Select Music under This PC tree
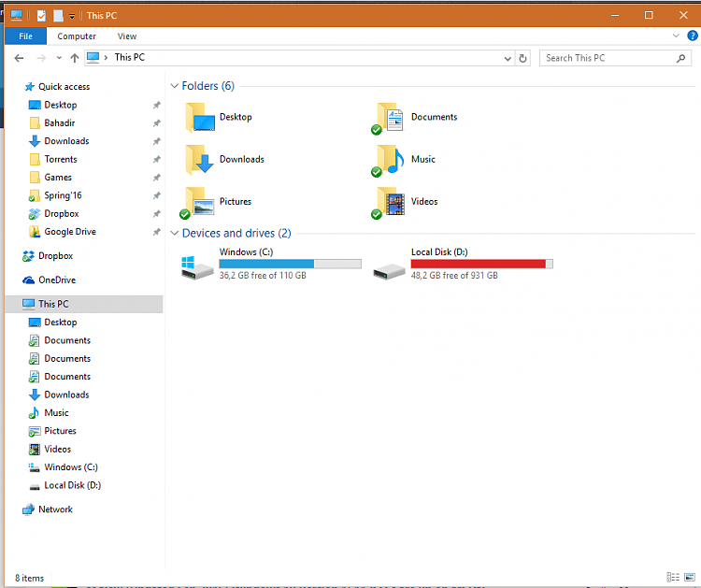The width and height of the screenshot is (701, 588). (x=50, y=413)
